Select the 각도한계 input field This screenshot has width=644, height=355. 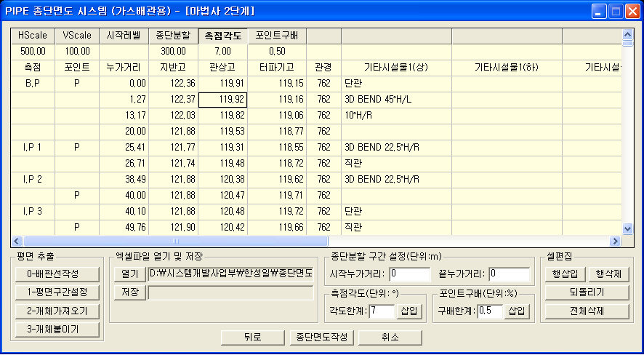pyautogui.click(x=382, y=311)
